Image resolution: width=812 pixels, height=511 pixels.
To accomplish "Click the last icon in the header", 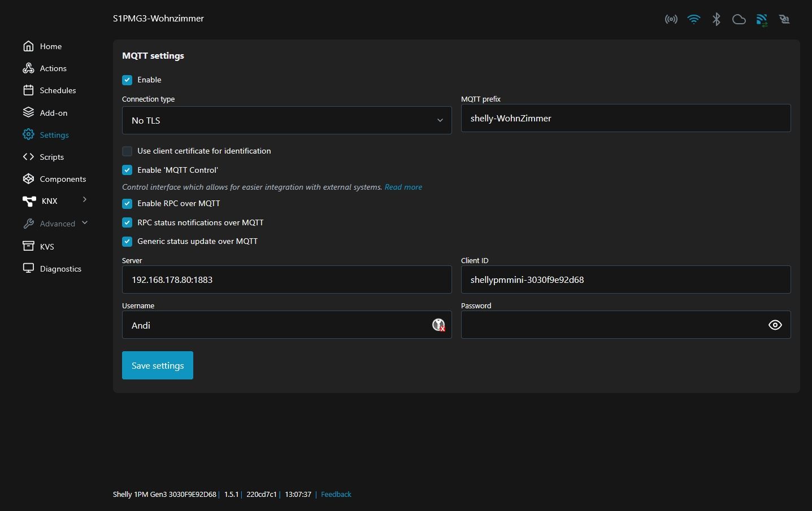I will (x=784, y=20).
